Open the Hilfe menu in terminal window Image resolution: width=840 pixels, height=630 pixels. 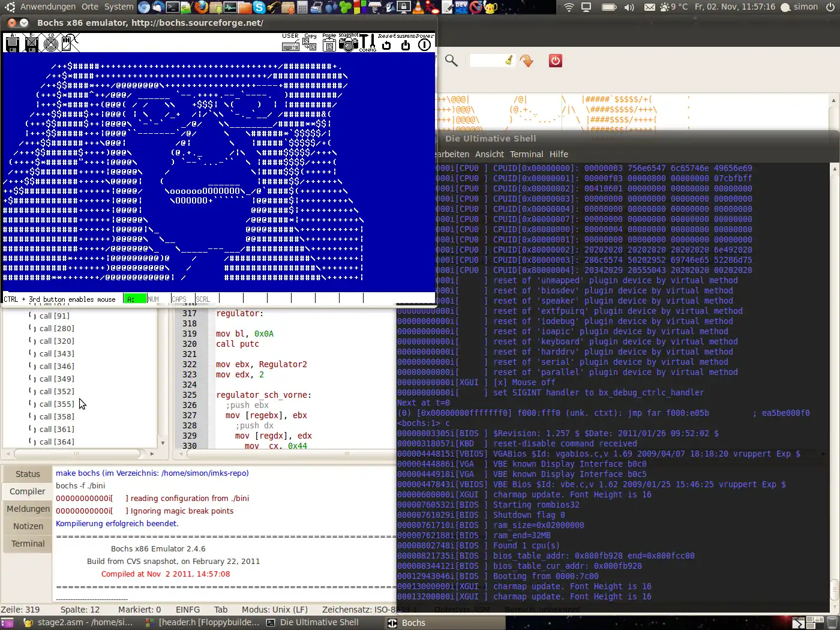(x=559, y=154)
